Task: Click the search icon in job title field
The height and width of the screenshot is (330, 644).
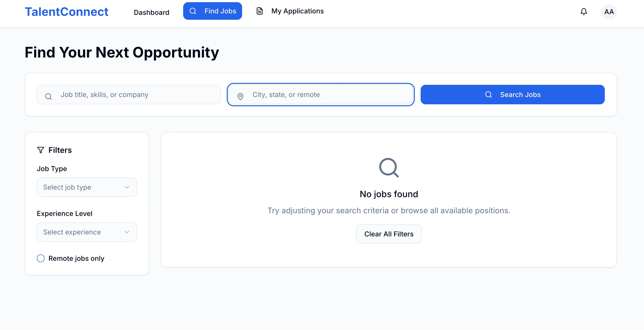Action: pyautogui.click(x=48, y=96)
